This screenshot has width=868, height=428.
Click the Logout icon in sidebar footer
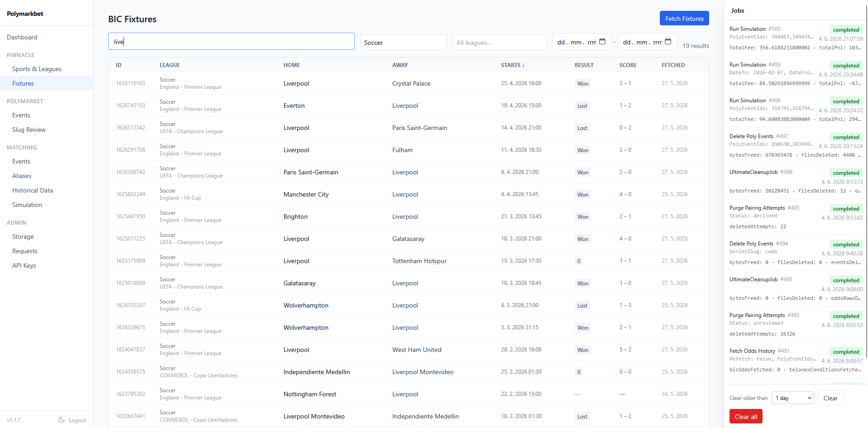(x=62, y=420)
